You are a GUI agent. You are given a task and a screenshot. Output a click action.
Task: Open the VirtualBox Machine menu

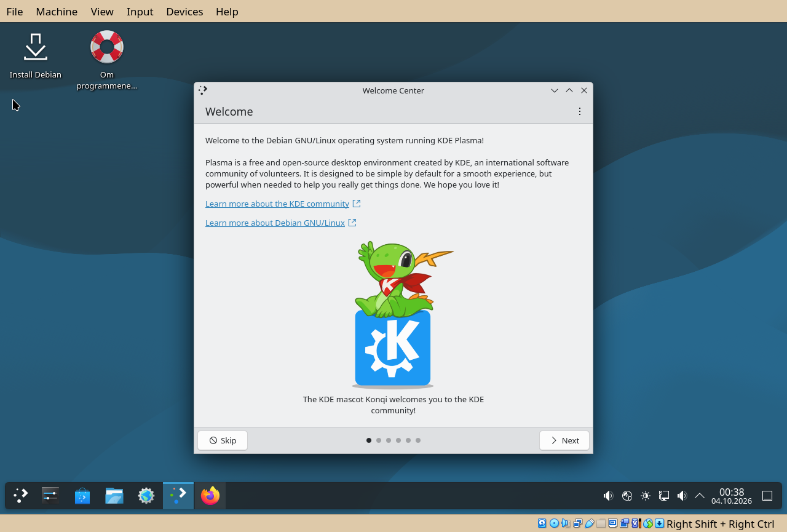(57, 12)
